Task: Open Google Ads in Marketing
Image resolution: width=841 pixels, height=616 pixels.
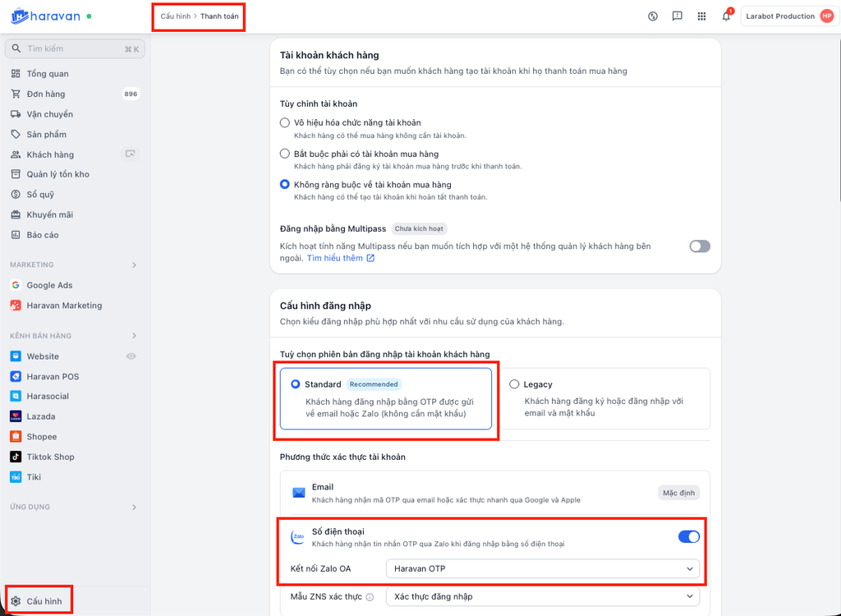Action: click(x=49, y=285)
